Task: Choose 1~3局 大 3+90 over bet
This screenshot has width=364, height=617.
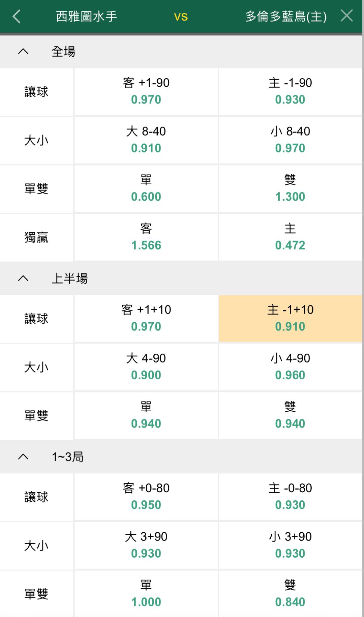Action: (x=146, y=545)
